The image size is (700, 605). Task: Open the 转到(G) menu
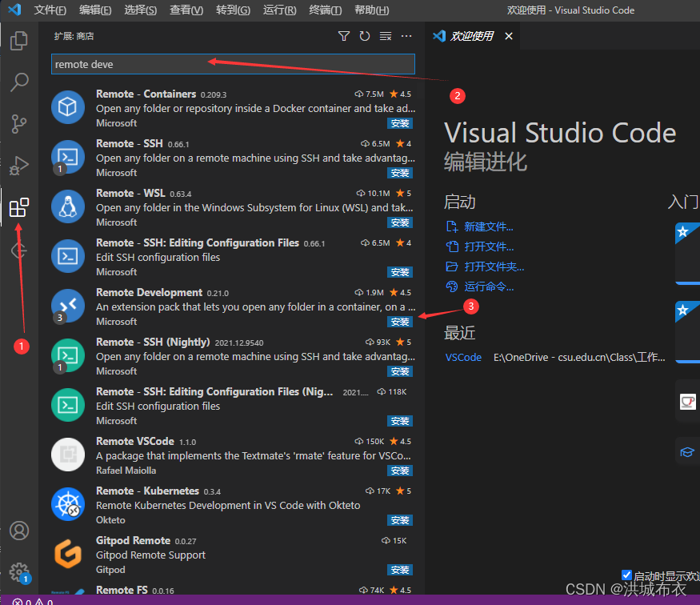[x=233, y=10]
